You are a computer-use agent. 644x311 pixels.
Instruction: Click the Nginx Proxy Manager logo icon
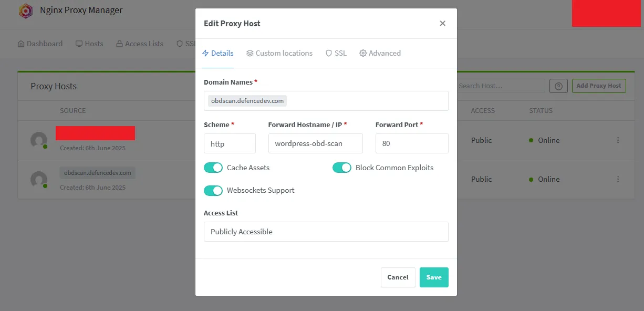pyautogui.click(x=26, y=11)
